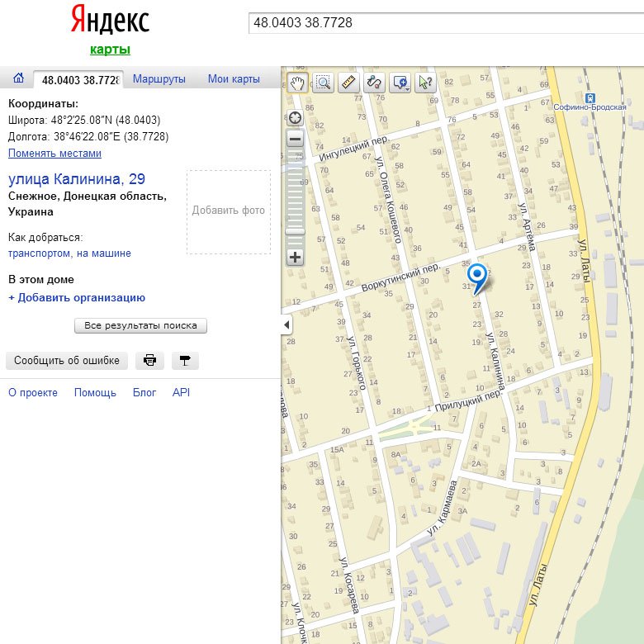Click the zoom slider handle
Screen dimensions: 644x644
pyautogui.click(x=295, y=232)
